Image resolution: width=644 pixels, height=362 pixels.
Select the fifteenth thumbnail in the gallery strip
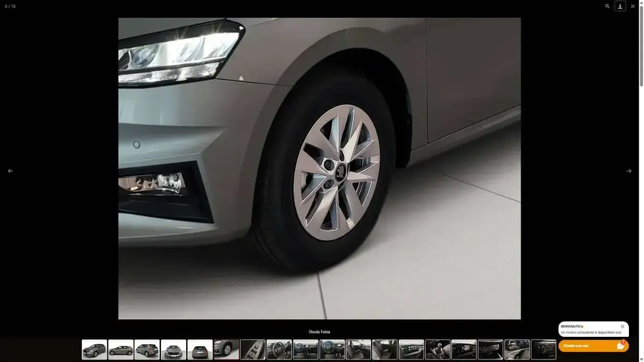pyautogui.click(x=464, y=350)
